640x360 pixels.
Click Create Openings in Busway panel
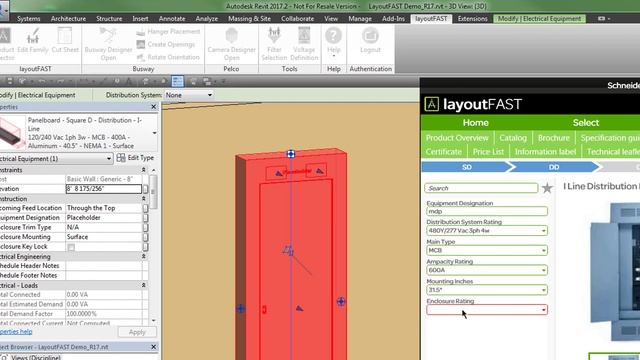(166, 44)
